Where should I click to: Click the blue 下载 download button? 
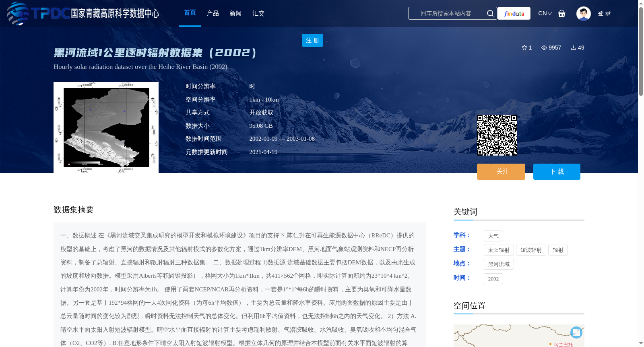pyautogui.click(x=557, y=172)
